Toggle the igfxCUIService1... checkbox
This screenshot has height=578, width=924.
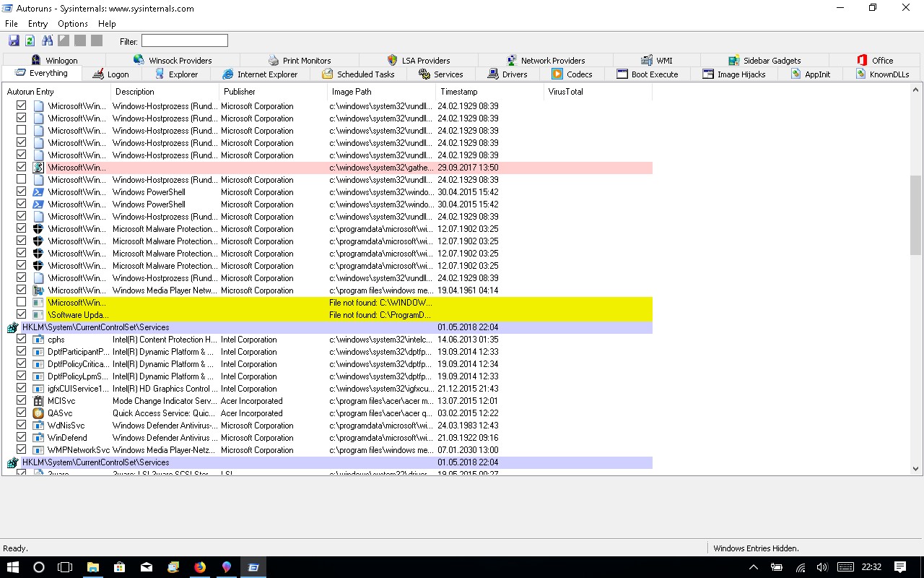[21, 389]
